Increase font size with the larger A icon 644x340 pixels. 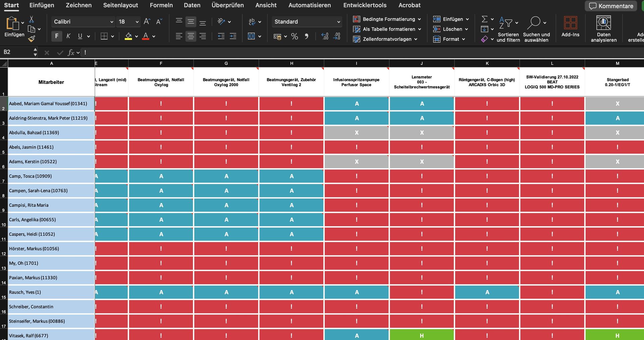(x=147, y=21)
